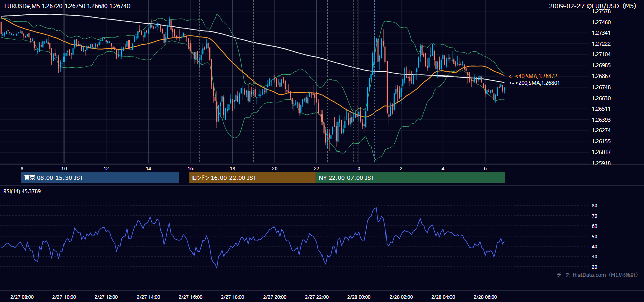
Task: Click the ロンドン 16:00-22:00 JST session bar
Action: coord(252,178)
